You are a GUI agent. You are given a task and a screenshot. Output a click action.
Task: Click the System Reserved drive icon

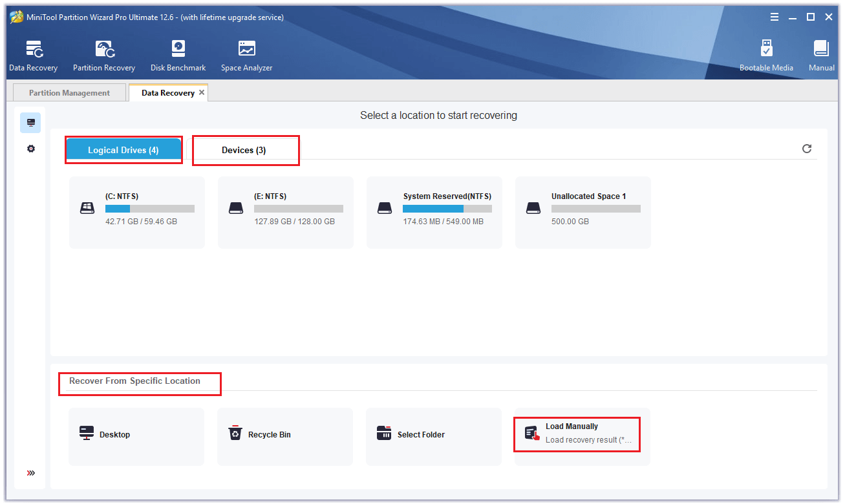click(385, 208)
